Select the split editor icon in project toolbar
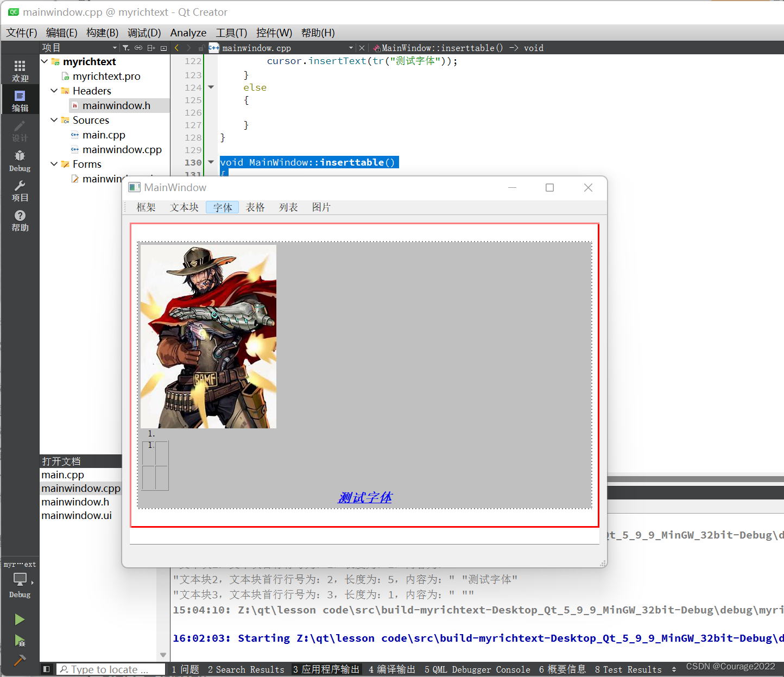Screen dimensions: 784x677 [151, 47]
